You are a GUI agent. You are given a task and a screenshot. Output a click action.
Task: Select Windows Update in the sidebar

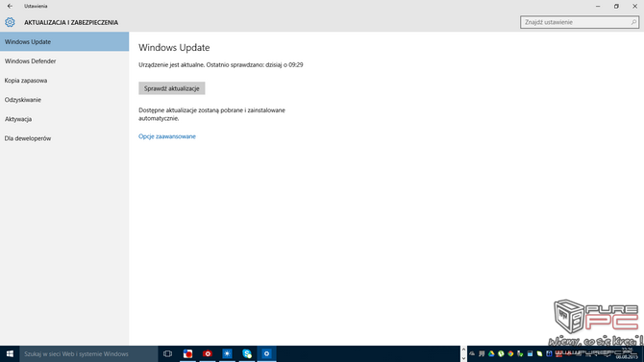64,41
